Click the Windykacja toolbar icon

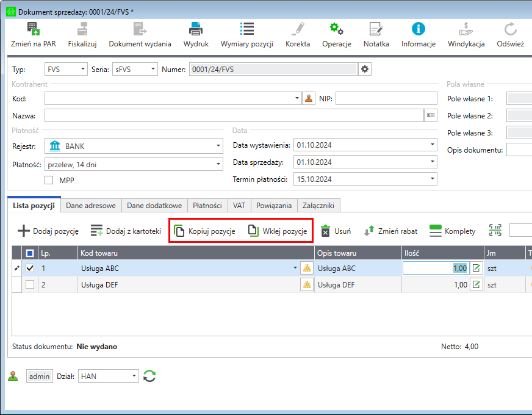click(x=466, y=29)
